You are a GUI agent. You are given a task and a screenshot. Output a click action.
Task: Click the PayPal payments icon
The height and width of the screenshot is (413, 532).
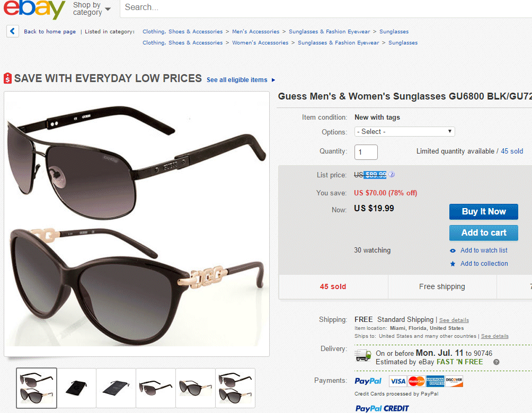tap(368, 381)
